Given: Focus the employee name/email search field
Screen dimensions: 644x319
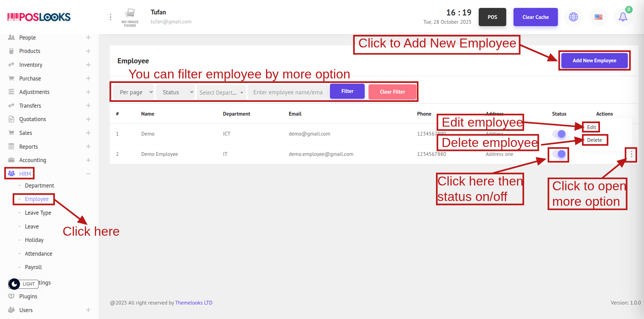Looking at the screenshot, I should [x=288, y=92].
